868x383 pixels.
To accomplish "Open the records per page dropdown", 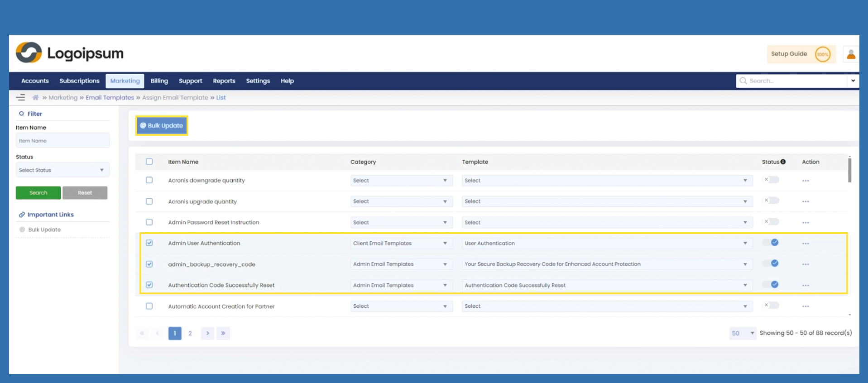I will coord(743,333).
